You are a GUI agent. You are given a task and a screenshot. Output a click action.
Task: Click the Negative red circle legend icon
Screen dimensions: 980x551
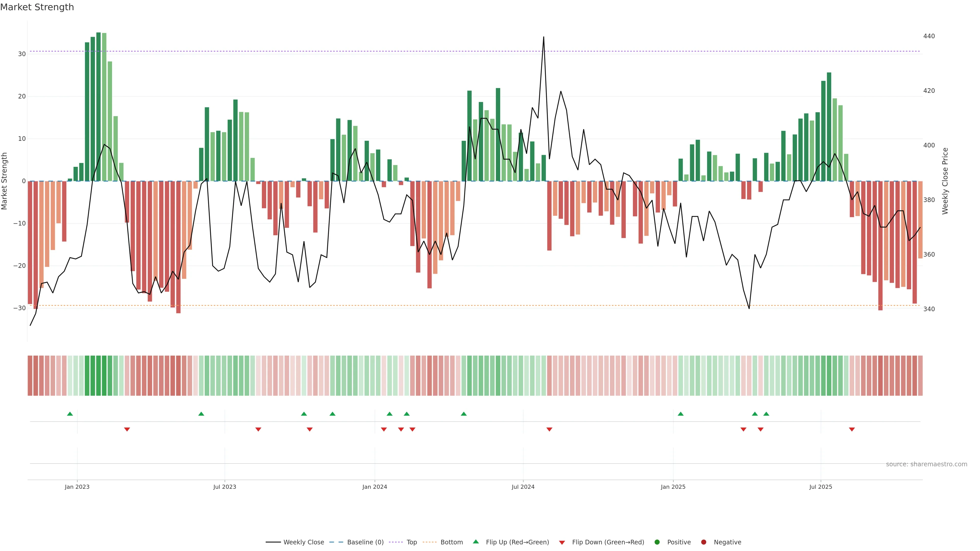(x=703, y=542)
